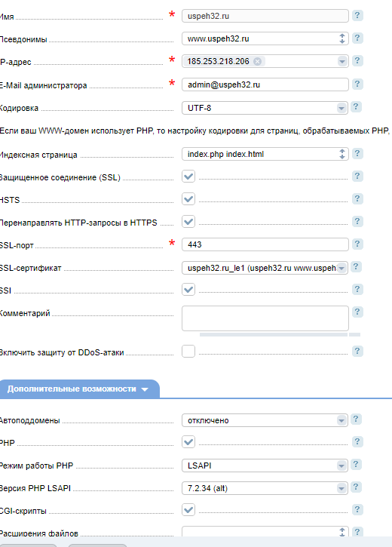Open help icon next to Комментарий

[357, 312]
